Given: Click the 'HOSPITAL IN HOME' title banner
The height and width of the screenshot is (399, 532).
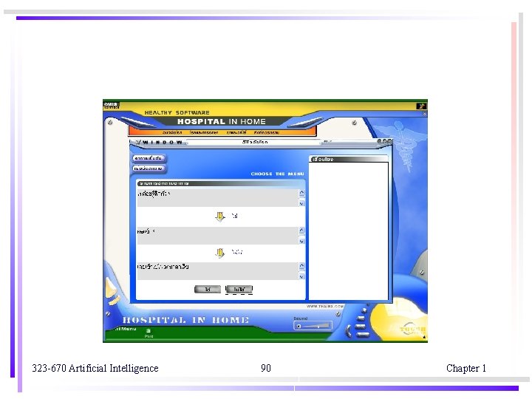Looking at the screenshot, I should click(x=221, y=121).
